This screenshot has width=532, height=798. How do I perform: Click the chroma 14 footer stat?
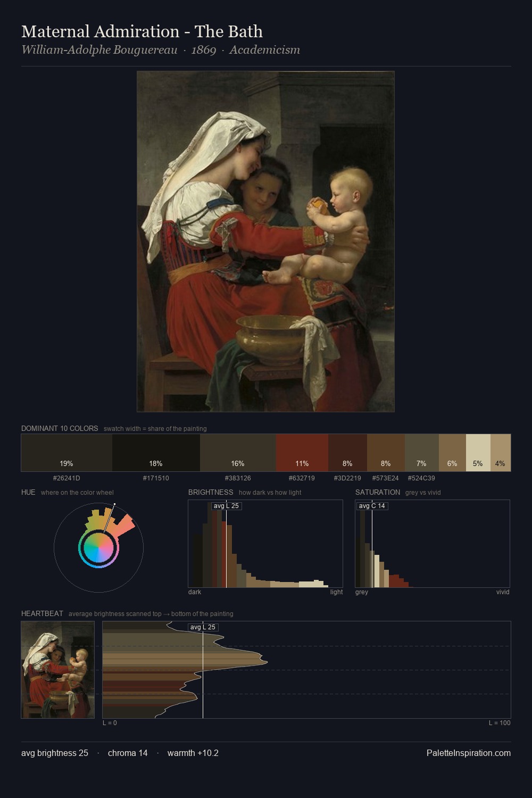[x=128, y=753]
